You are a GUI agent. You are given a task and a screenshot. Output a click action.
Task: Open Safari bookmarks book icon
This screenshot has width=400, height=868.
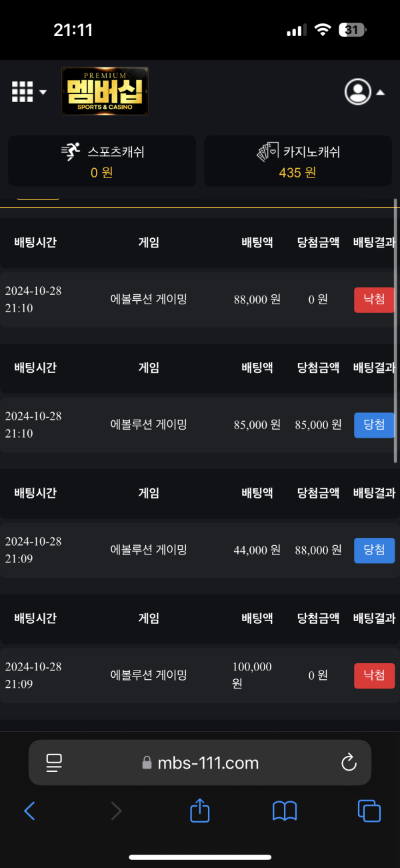[285, 811]
